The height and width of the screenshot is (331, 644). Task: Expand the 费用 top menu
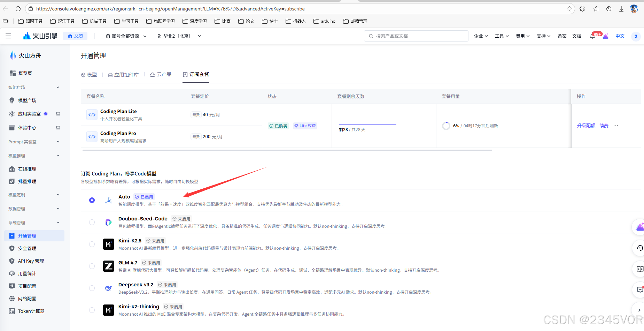[x=522, y=36]
